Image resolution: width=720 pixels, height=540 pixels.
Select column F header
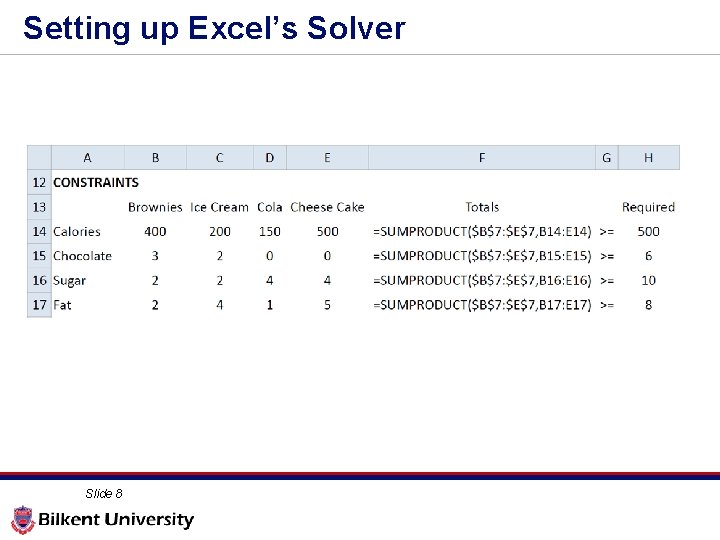(482, 157)
